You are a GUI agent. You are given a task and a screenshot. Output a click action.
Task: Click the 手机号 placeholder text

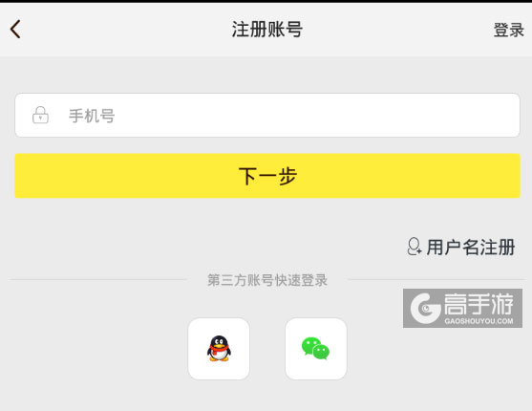(x=92, y=116)
